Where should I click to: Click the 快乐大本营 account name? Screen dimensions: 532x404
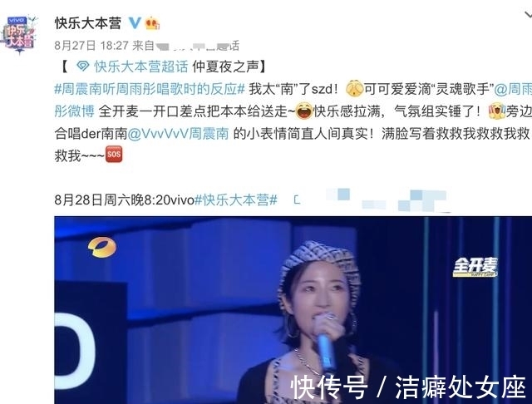point(88,23)
